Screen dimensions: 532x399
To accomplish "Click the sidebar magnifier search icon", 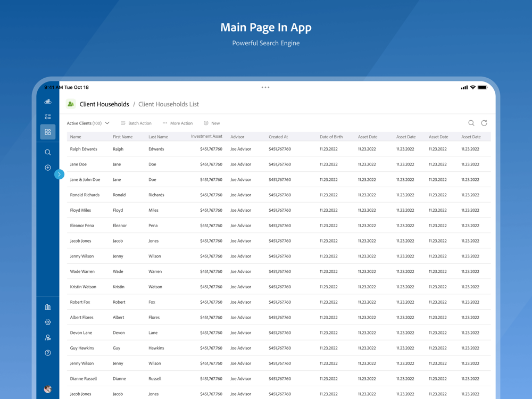I will coord(48,152).
